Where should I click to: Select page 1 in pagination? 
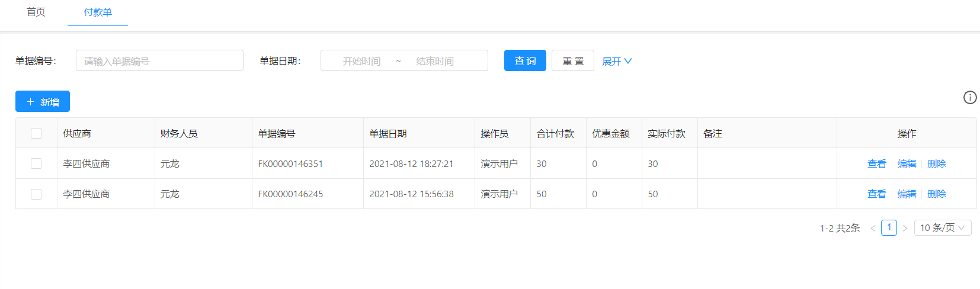[x=889, y=228]
